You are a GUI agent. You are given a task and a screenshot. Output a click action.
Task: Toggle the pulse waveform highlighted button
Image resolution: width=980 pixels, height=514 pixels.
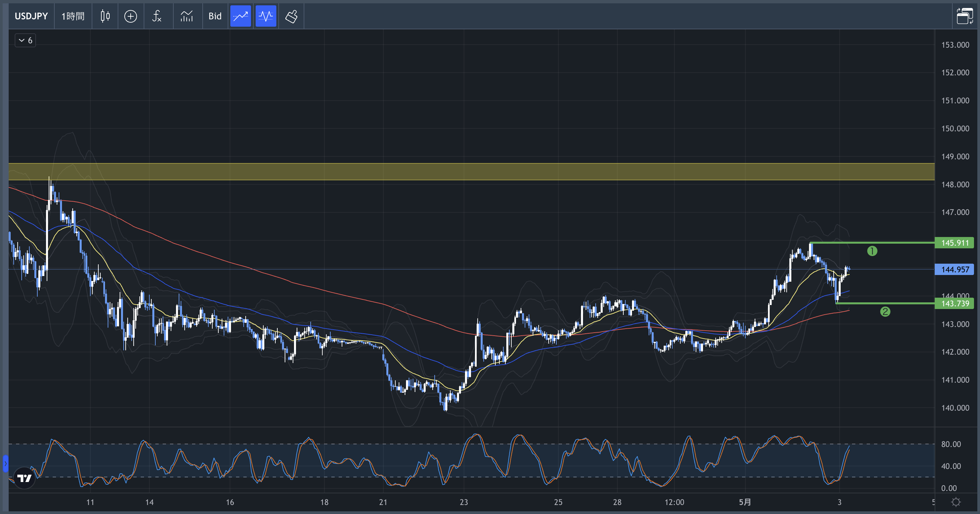tap(266, 16)
